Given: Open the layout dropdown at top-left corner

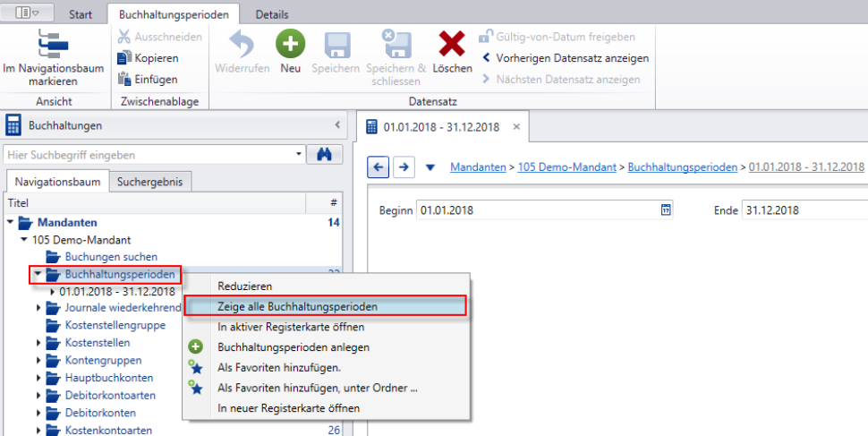Looking at the screenshot, I should click(x=27, y=13).
